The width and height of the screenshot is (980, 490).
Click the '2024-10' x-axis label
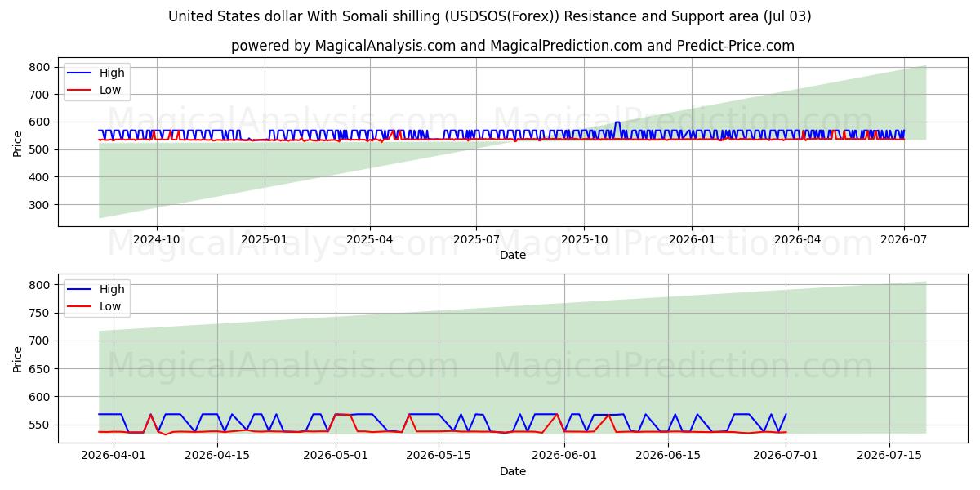(157, 241)
